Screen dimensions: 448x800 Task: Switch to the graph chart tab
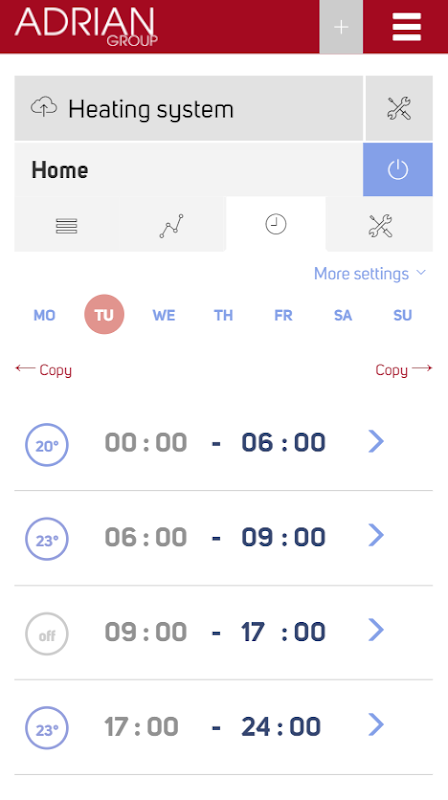pyautogui.click(x=171, y=226)
